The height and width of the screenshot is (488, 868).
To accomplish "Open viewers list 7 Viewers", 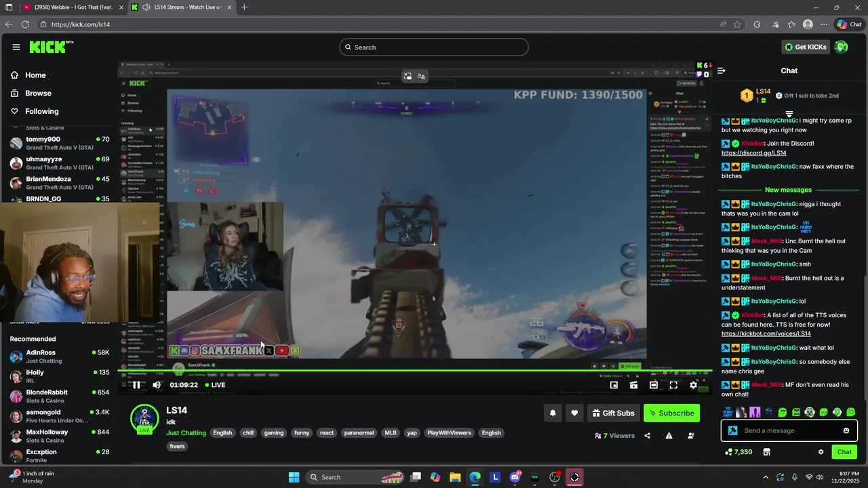I will (614, 436).
